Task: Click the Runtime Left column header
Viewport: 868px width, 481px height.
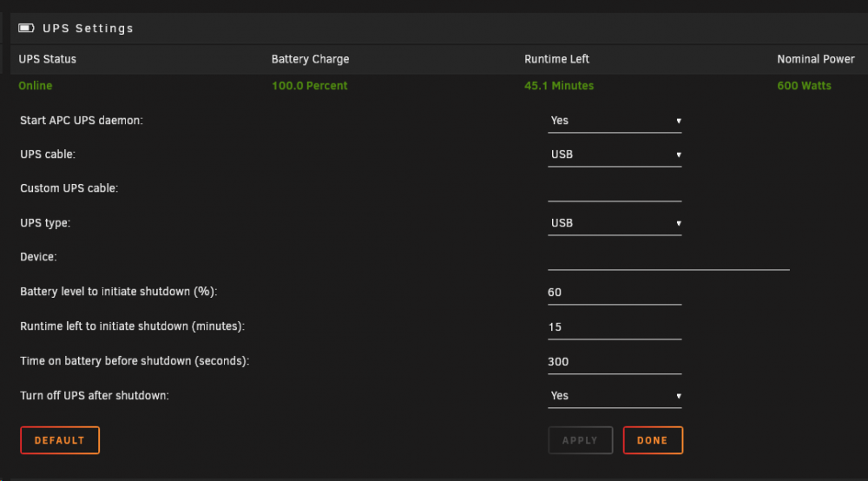Action: coord(556,59)
